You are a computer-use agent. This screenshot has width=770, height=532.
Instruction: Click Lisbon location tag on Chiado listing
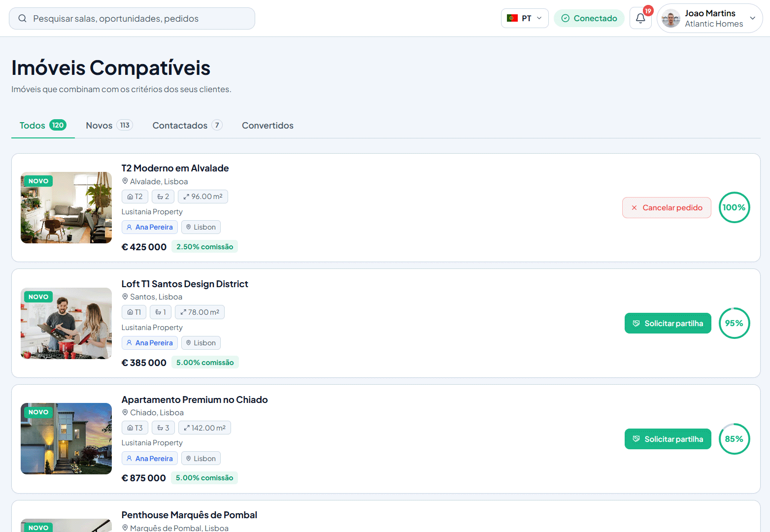pyautogui.click(x=201, y=459)
